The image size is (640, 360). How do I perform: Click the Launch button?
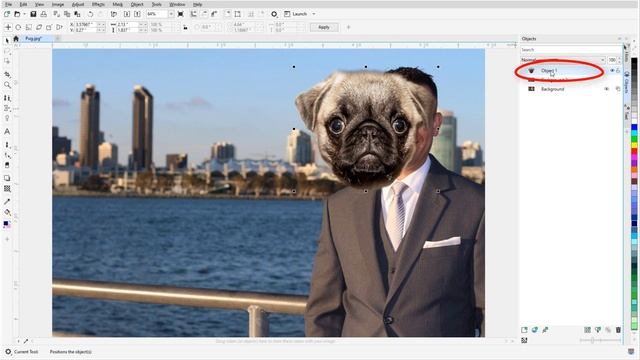coord(296,14)
